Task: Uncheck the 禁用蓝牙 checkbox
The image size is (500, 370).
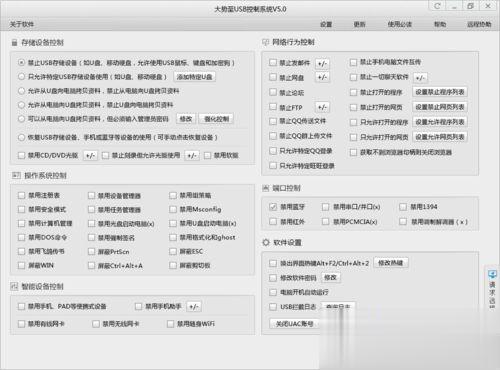Action: pyautogui.click(x=273, y=207)
